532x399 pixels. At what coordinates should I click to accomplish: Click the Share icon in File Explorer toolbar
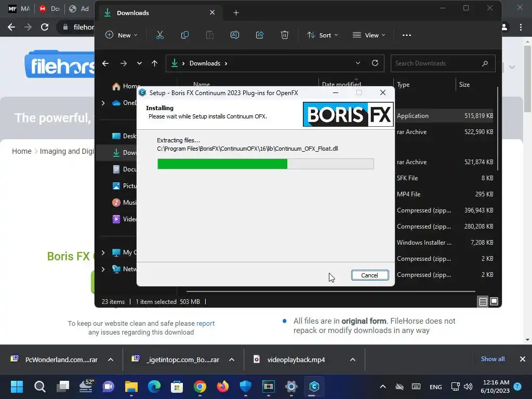click(x=260, y=35)
